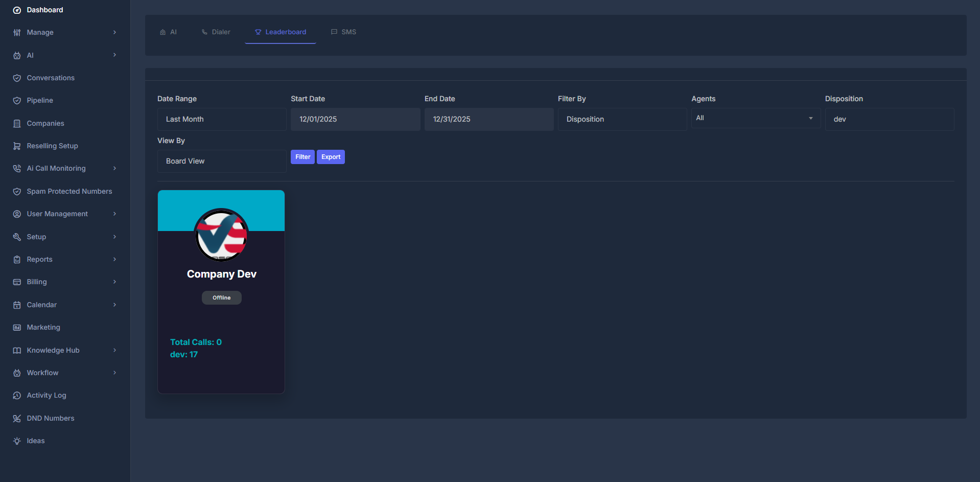Image resolution: width=980 pixels, height=482 pixels.
Task: Click the Export button
Action: [x=331, y=157]
